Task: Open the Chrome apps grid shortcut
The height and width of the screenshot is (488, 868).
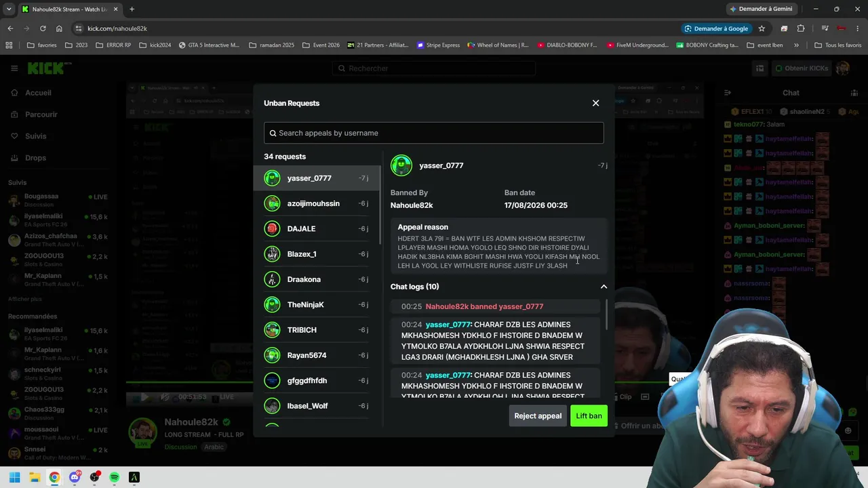Action: 9,45
